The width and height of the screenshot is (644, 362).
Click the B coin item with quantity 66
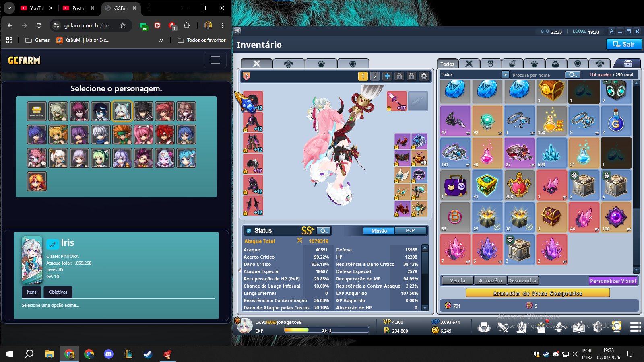point(455,217)
